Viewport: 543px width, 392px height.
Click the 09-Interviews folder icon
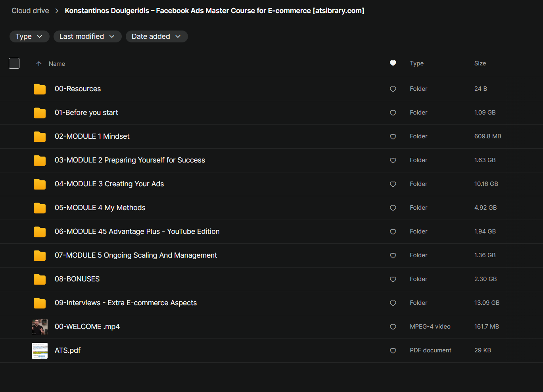tap(40, 303)
